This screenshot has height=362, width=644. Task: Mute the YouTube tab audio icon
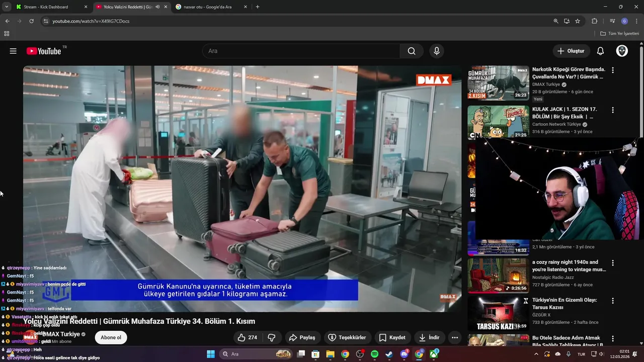coord(157,7)
